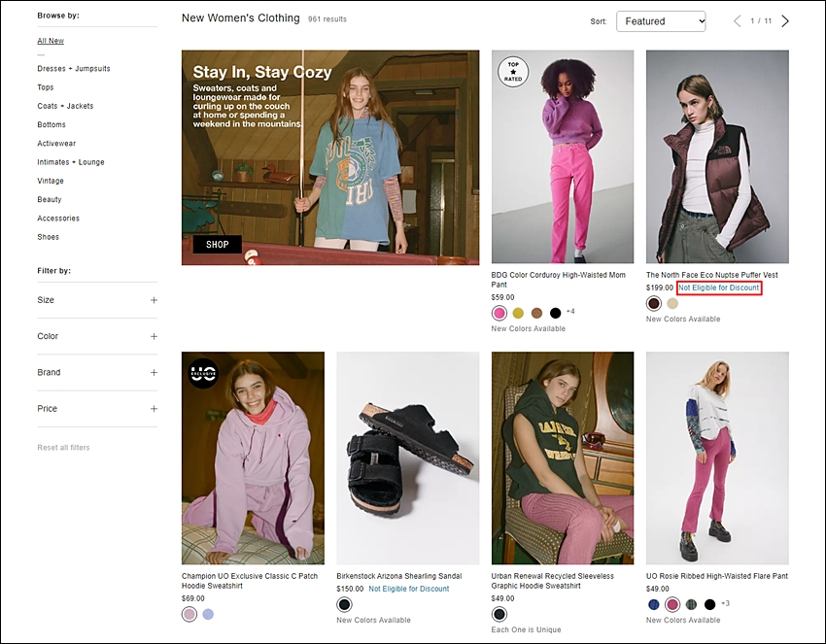Go to the previous results page arrow
The height and width of the screenshot is (644, 826).
(737, 21)
